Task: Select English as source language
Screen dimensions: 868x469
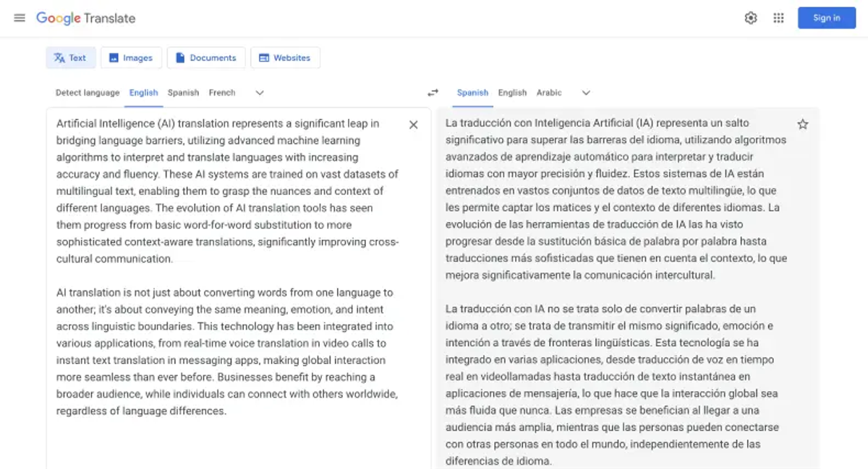Action: pos(143,92)
